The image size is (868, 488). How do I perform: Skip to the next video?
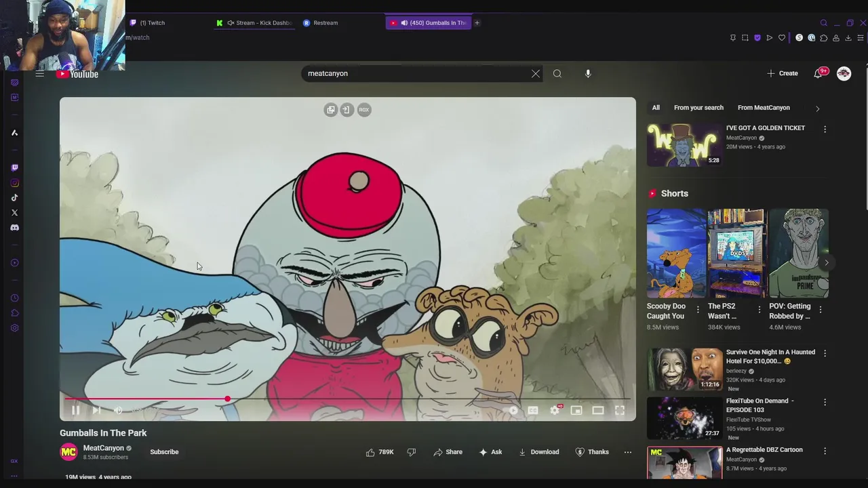(x=96, y=410)
